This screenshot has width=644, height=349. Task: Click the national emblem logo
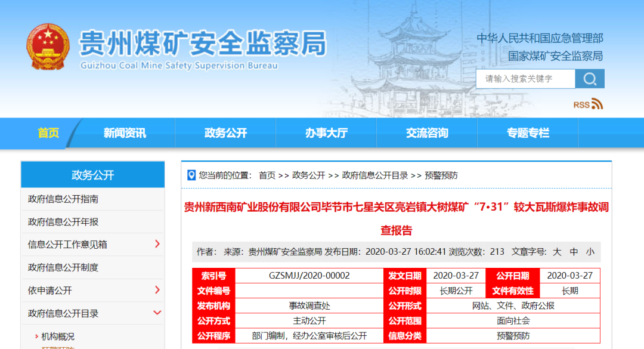pos(48,47)
